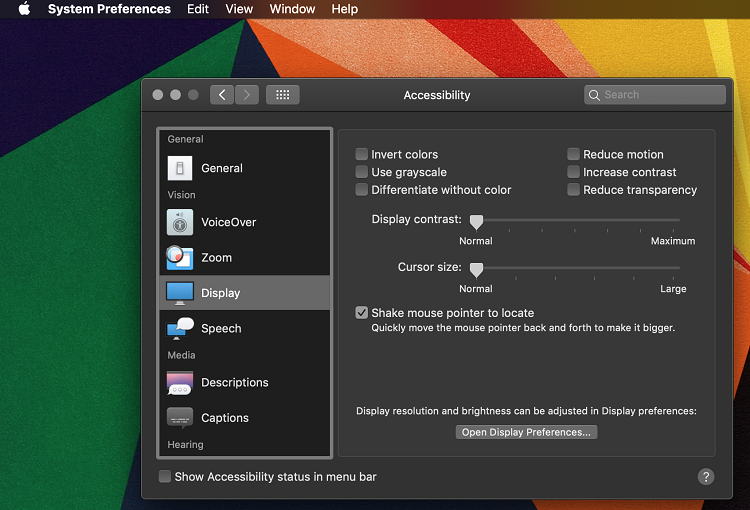Screen dimensions: 750x510
Task: Enable Show Accessibility status in menu bar
Action: [x=165, y=477]
